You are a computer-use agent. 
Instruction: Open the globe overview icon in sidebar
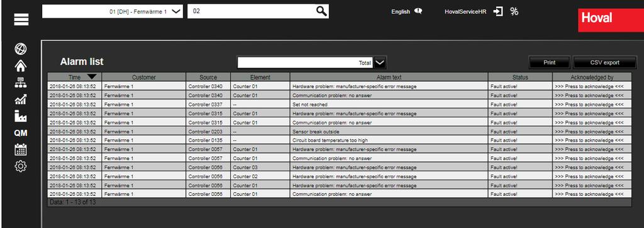pos(21,49)
